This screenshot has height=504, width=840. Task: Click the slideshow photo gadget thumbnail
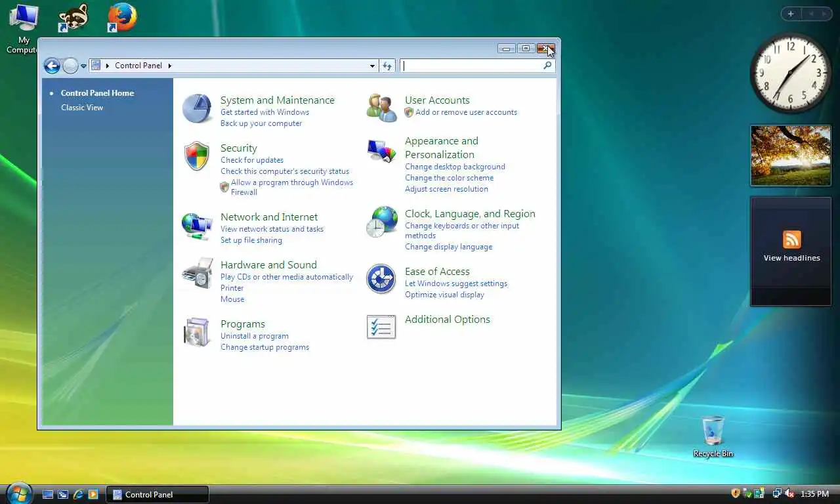pyautogui.click(x=791, y=156)
